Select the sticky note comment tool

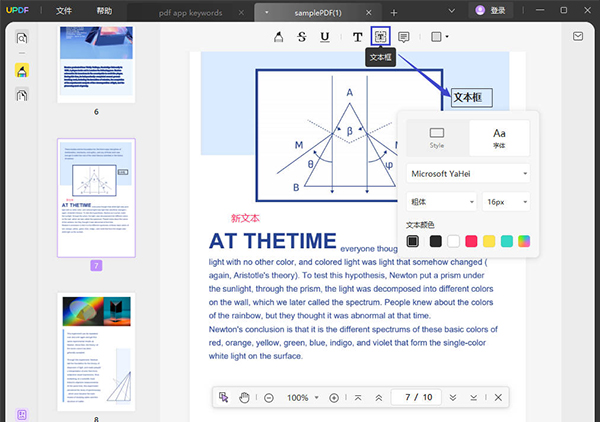pos(404,37)
